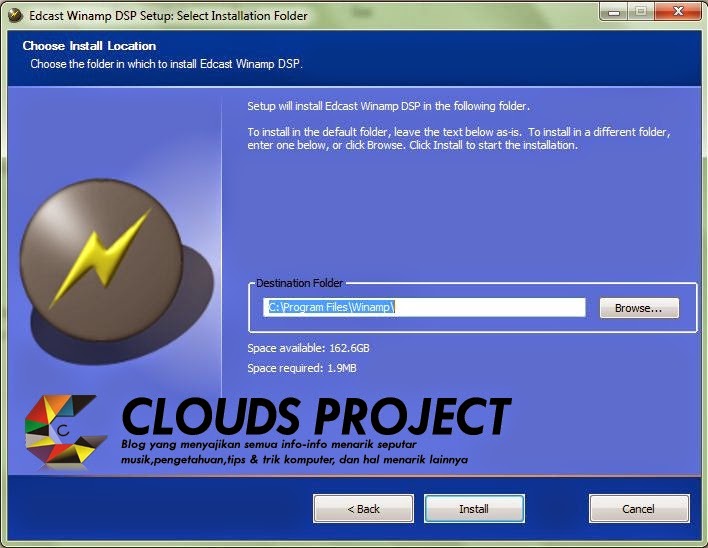Click the "Space available: 162.6GB" text
The height and width of the screenshot is (548, 708).
(x=308, y=348)
